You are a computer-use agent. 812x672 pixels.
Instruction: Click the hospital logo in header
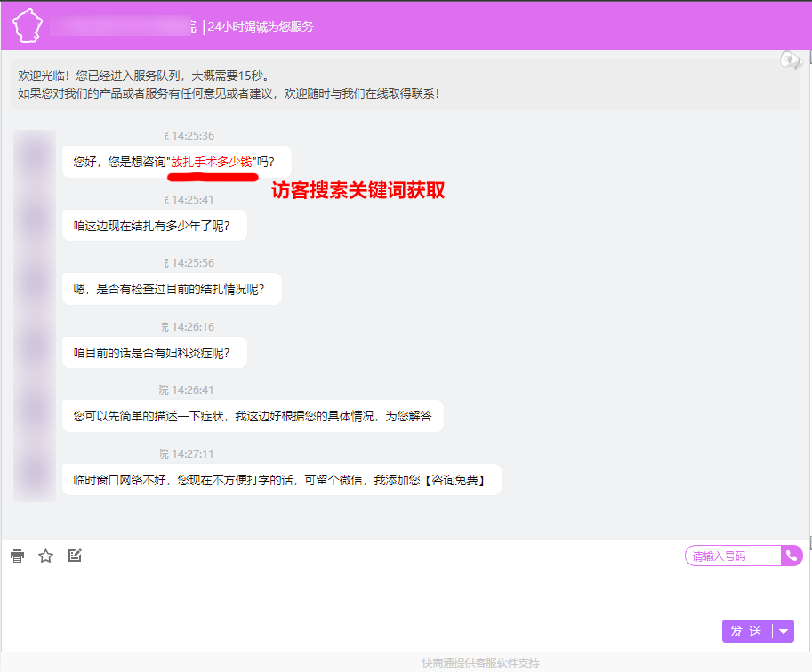tap(27, 26)
